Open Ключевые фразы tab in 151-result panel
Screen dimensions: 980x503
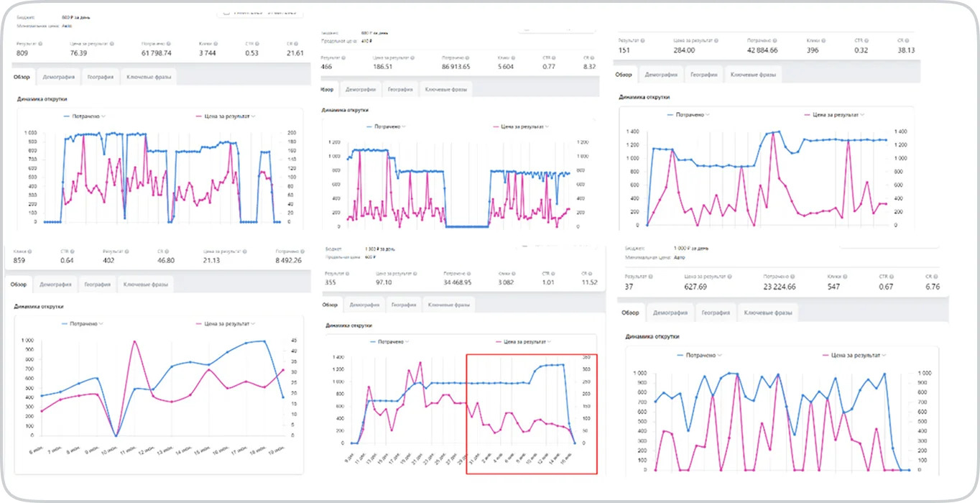[x=752, y=75]
